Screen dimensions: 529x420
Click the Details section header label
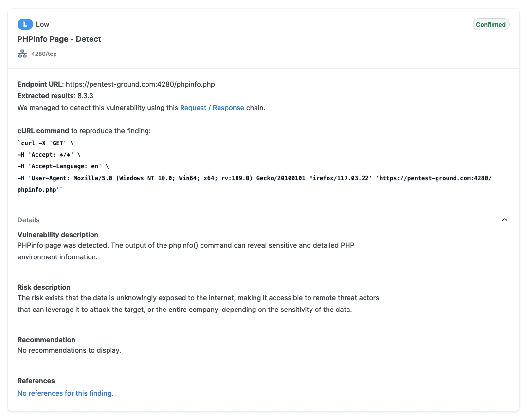[29, 220]
